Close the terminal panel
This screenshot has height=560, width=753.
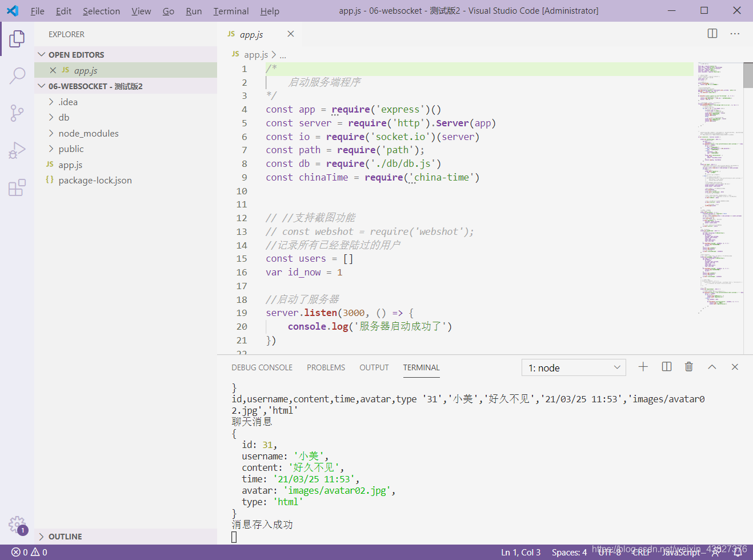[735, 367]
